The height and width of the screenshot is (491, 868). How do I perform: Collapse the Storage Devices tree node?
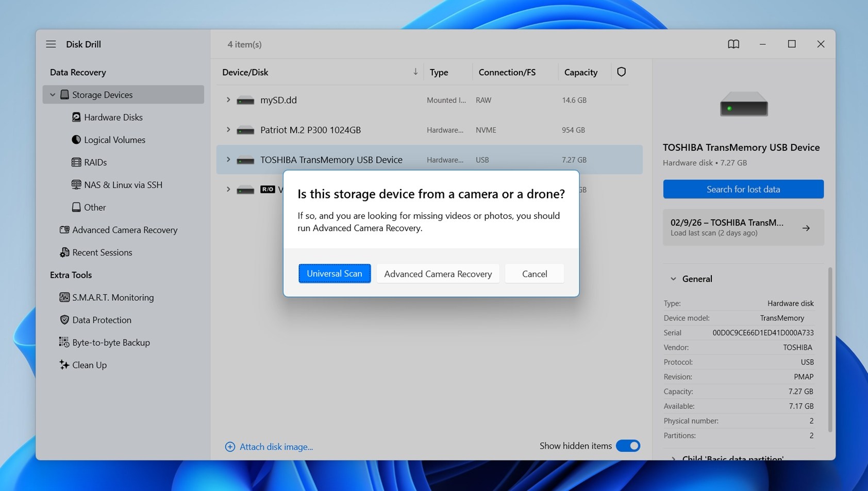click(53, 95)
